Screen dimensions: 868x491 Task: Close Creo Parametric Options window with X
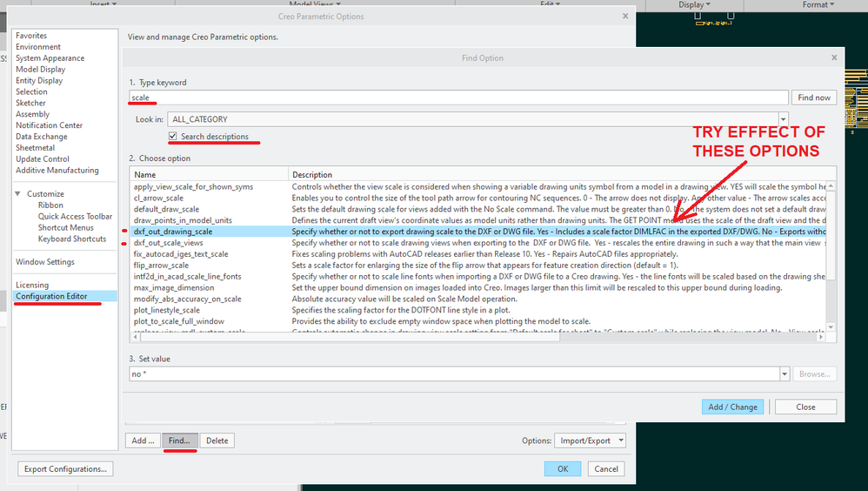(625, 16)
